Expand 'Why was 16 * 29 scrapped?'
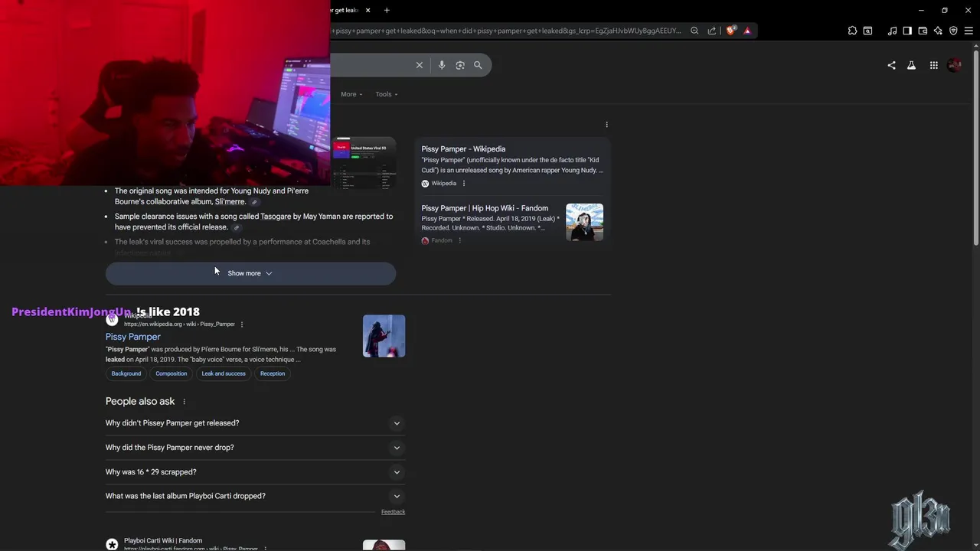 click(x=255, y=472)
